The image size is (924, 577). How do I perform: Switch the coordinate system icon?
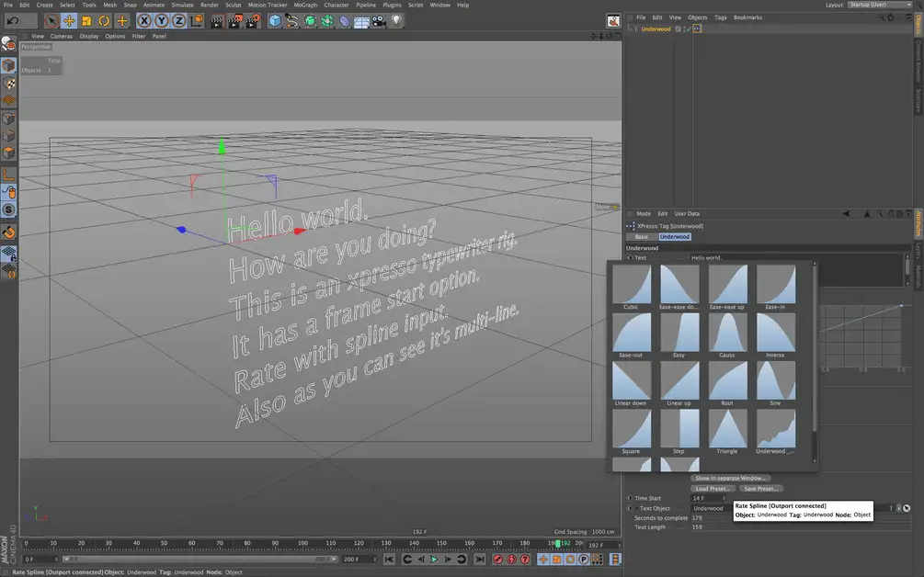tap(197, 21)
